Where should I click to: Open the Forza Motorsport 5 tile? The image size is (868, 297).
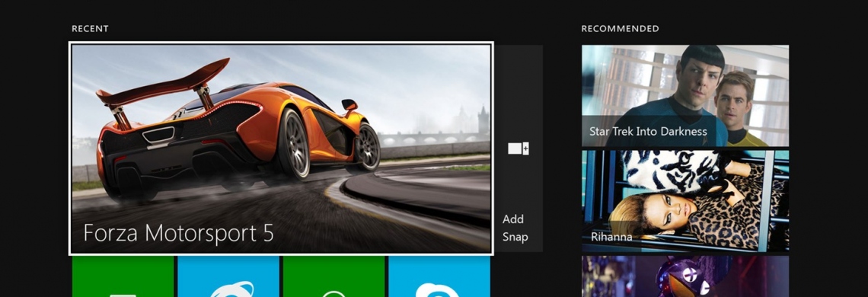[281, 148]
